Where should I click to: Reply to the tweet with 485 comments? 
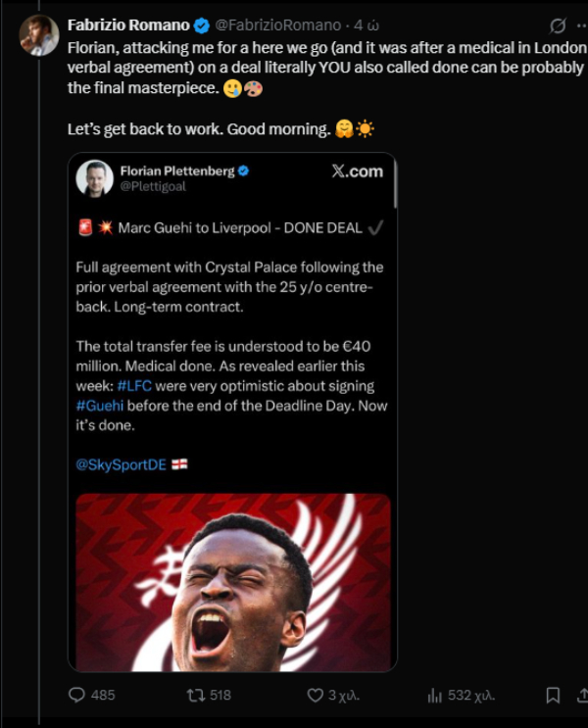click(x=91, y=695)
